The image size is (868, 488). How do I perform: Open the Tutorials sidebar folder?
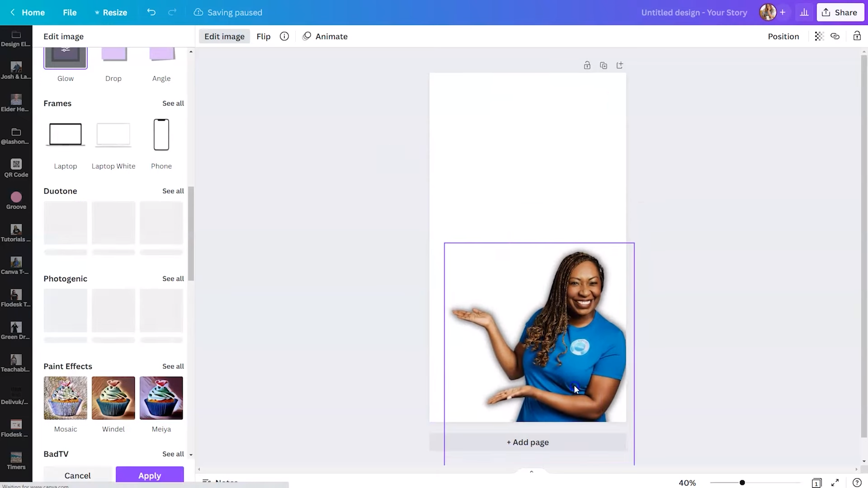pyautogui.click(x=16, y=233)
